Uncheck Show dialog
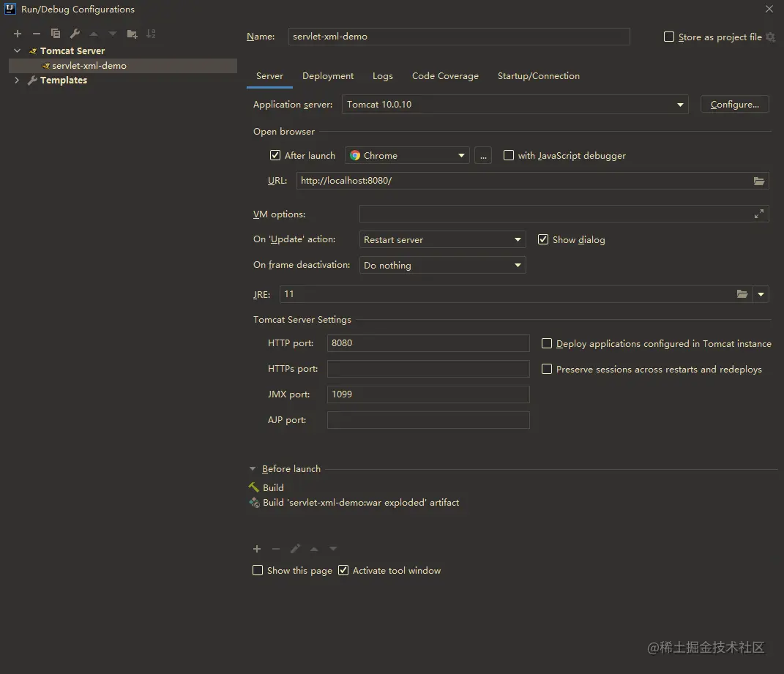Image resolution: width=784 pixels, height=674 pixels. (x=543, y=239)
